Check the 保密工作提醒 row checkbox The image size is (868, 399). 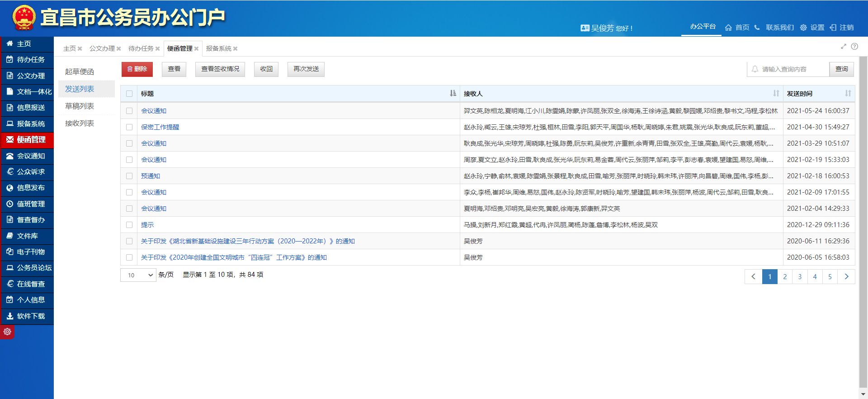point(129,127)
